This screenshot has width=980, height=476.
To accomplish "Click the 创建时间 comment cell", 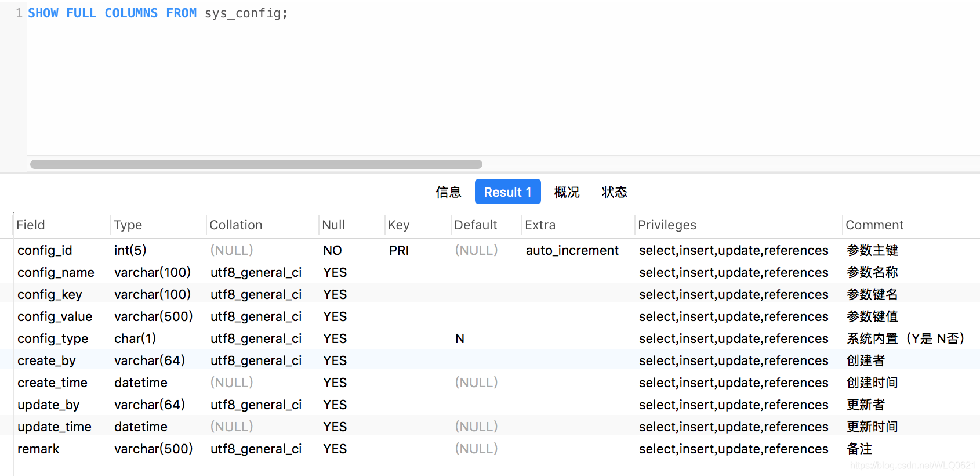I will (872, 383).
